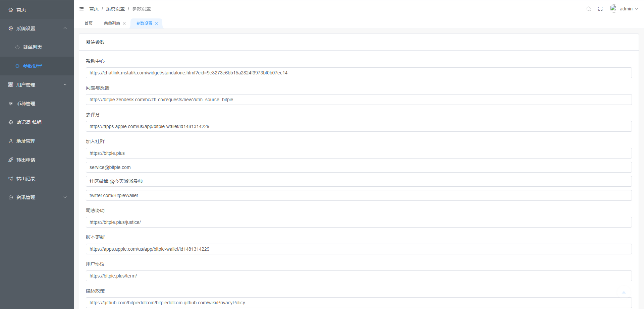
Task: Click 系统设置 breadcrumb link
Action: pos(115,9)
